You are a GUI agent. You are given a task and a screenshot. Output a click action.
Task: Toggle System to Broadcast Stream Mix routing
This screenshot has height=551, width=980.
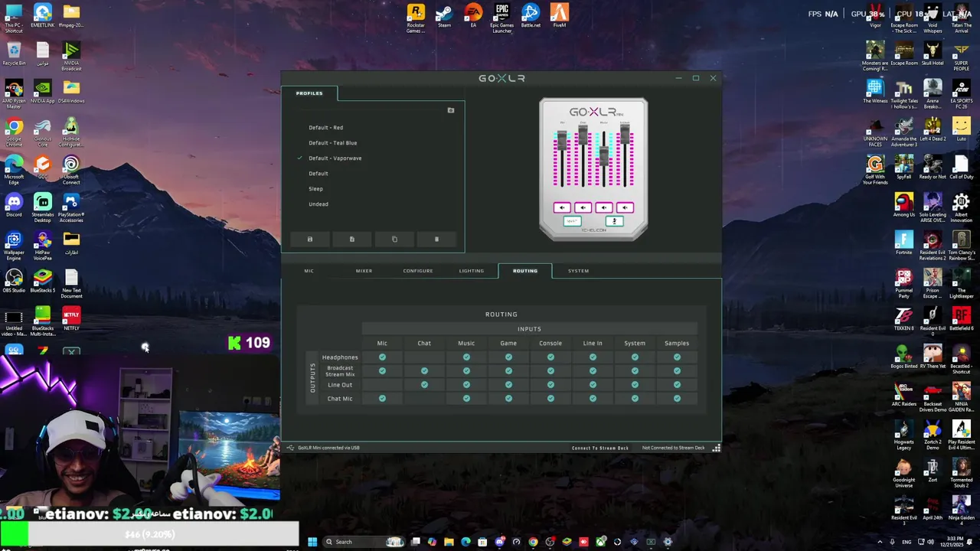(x=635, y=371)
